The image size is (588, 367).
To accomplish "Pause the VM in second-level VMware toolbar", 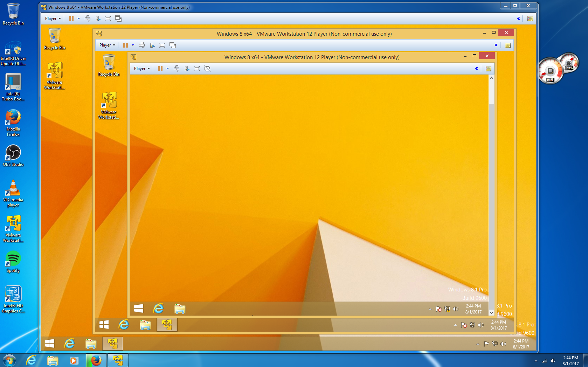I will pyautogui.click(x=125, y=45).
